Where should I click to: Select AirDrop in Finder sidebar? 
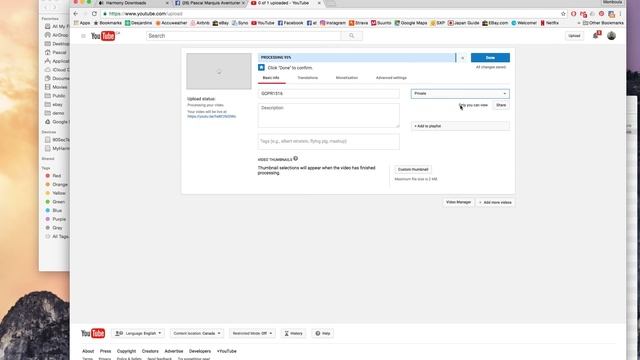57,35
